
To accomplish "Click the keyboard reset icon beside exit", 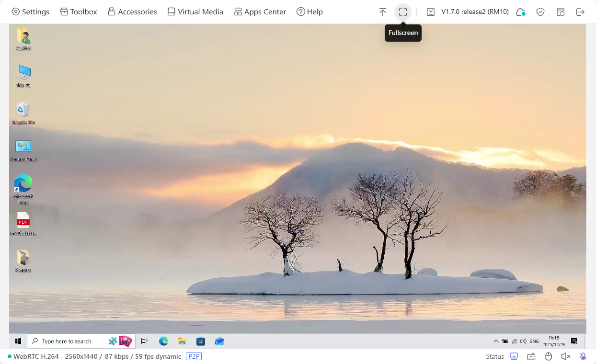I will (560, 11).
